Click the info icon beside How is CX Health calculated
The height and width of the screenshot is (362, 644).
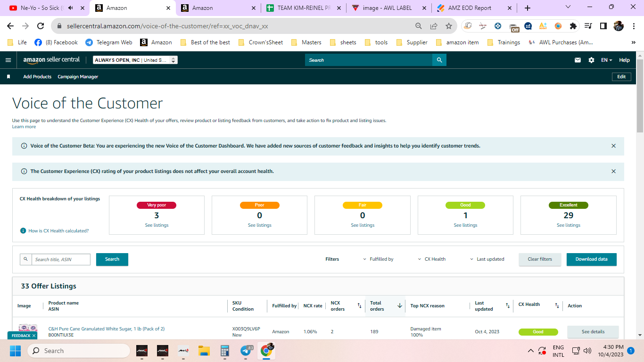(x=23, y=231)
